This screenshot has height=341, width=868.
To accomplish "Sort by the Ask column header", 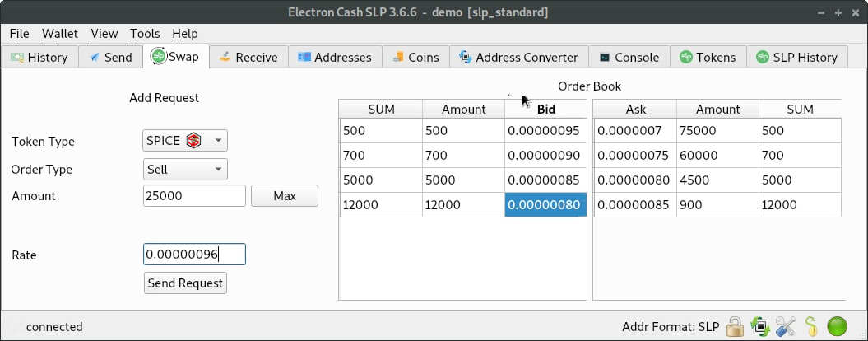I will click(x=635, y=110).
